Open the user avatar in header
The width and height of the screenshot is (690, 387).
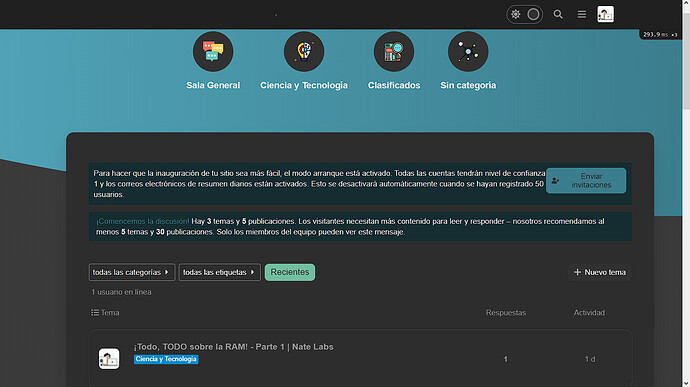pos(606,14)
